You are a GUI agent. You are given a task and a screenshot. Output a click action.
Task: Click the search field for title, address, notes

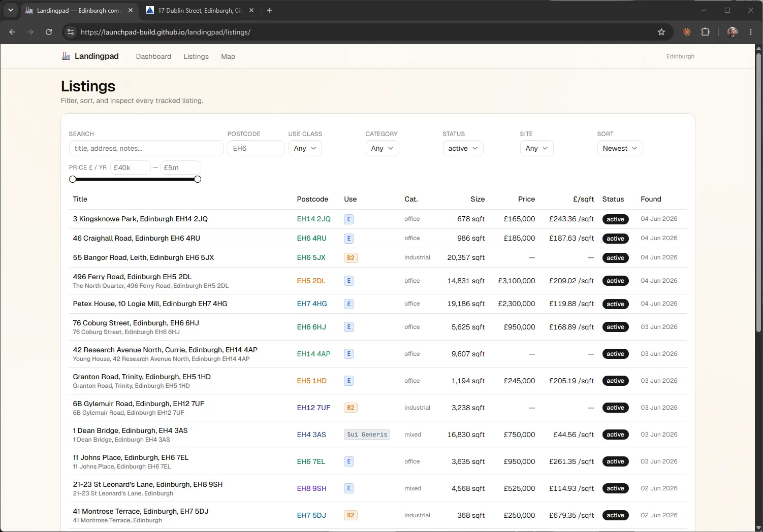146,148
